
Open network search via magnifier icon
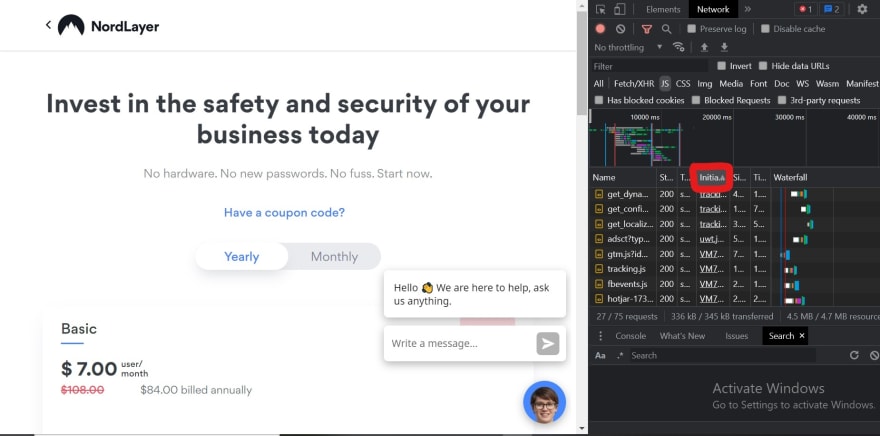[666, 29]
